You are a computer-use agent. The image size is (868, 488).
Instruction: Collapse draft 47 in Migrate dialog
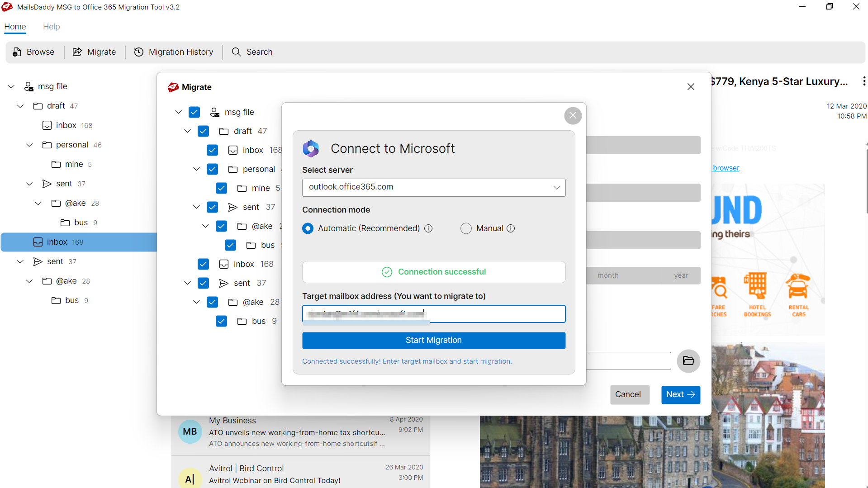coord(188,131)
